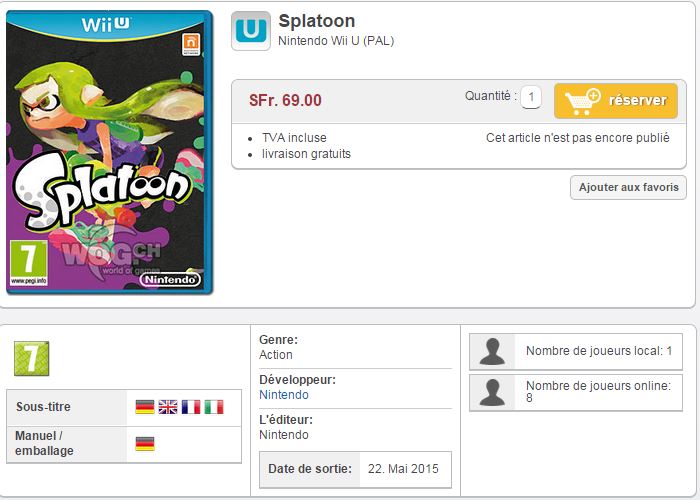700x500 pixels.
Task: Click the online players person icon
Action: pyautogui.click(x=492, y=392)
